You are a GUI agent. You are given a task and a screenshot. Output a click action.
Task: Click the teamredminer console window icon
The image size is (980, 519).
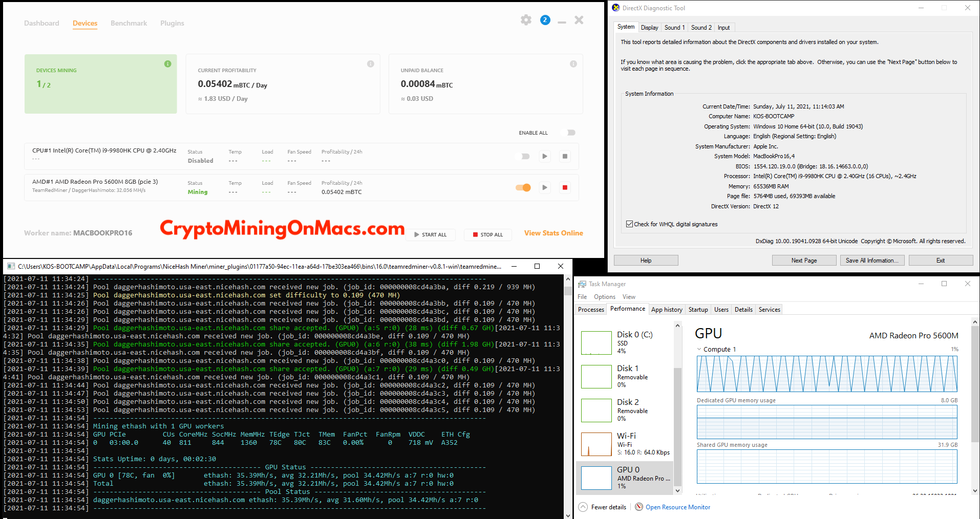click(x=11, y=266)
